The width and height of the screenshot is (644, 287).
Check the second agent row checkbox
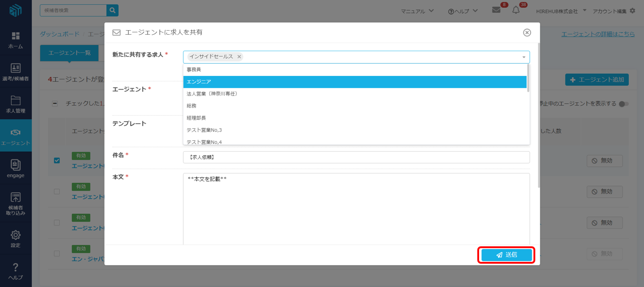tap(57, 191)
